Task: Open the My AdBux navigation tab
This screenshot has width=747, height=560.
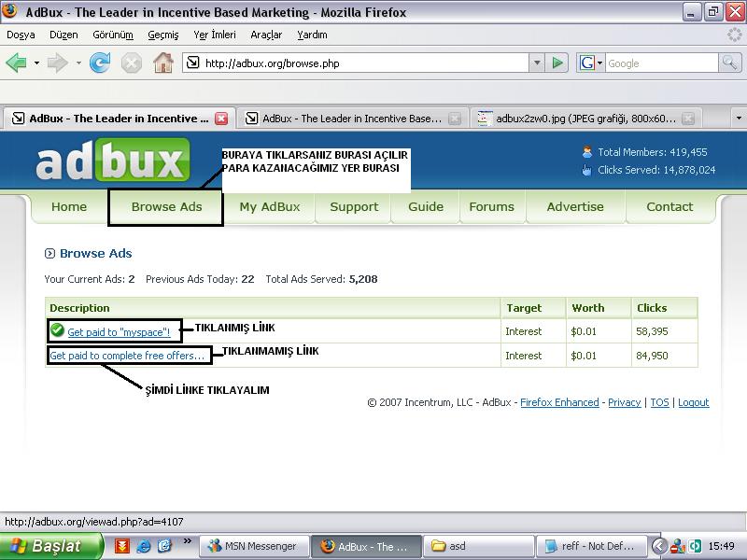Action: pyautogui.click(x=269, y=207)
